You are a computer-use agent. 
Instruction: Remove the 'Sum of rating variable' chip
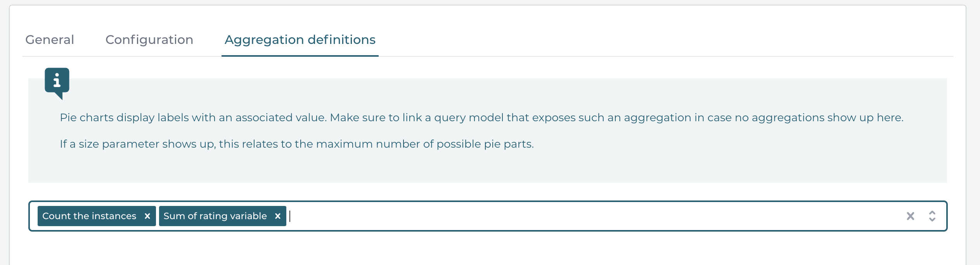point(278,216)
